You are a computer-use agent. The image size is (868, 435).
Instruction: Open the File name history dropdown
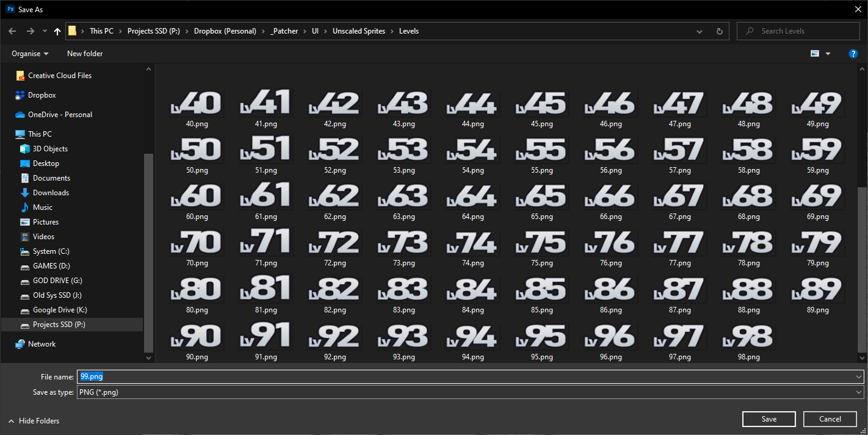tap(859, 377)
